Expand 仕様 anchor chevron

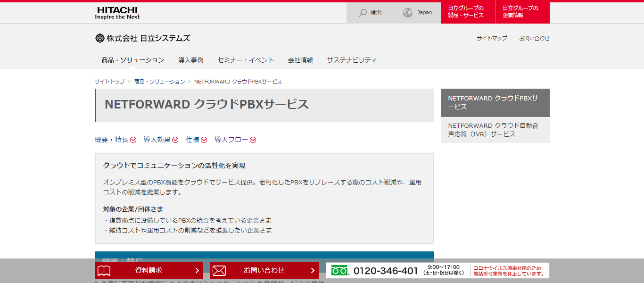pos(204,140)
